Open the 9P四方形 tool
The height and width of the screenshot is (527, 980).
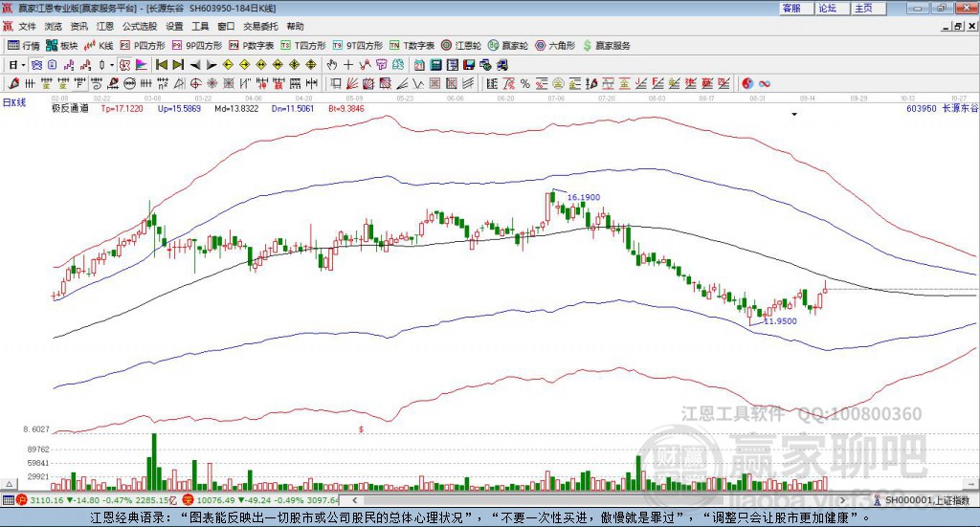(197, 46)
